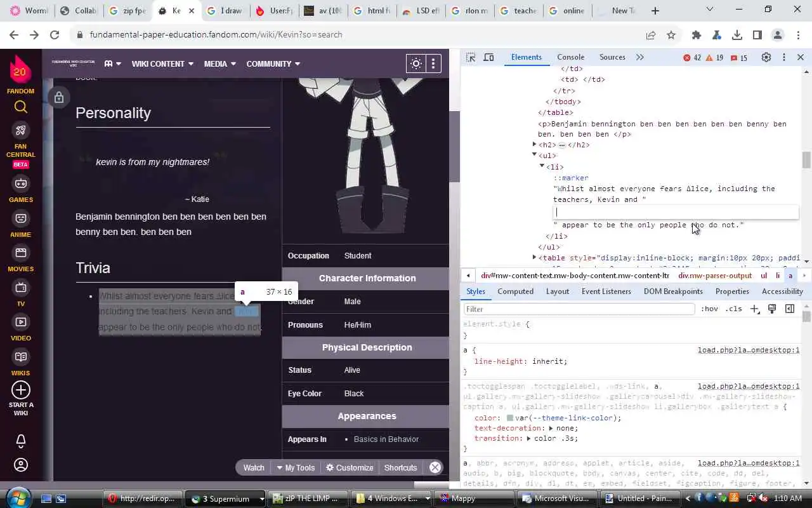The image size is (812, 508).
Task: Switch to the Console tab
Action: [x=570, y=57]
